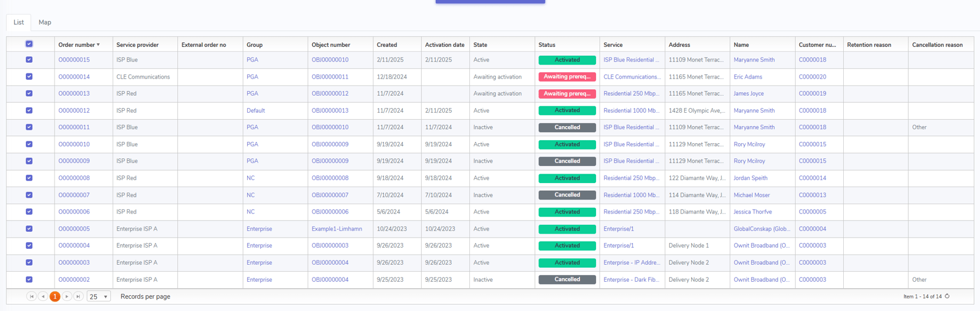
Task: Open the GlobalConskap customer link
Action: point(762,229)
